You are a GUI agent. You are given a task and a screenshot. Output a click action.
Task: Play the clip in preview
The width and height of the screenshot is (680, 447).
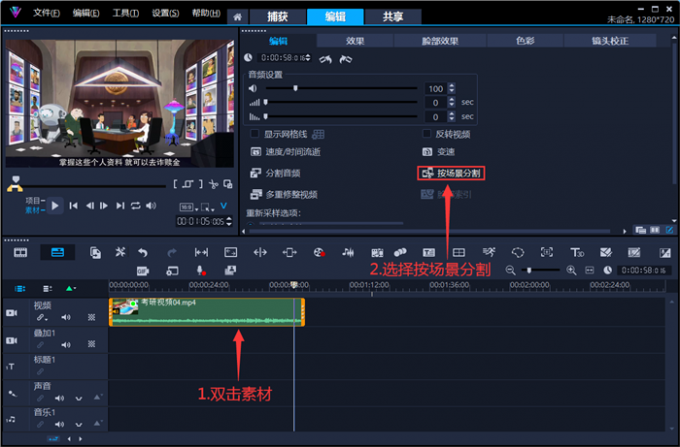pyautogui.click(x=55, y=206)
